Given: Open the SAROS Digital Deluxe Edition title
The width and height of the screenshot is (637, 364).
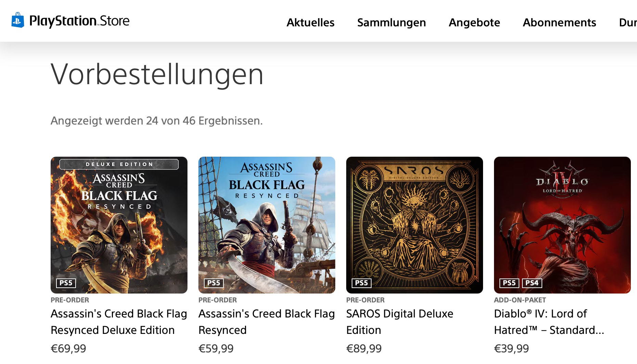Looking at the screenshot, I should click(400, 322).
